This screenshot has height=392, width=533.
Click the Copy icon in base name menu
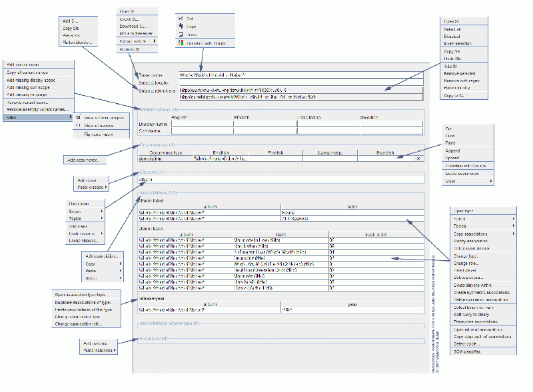[x=181, y=27]
